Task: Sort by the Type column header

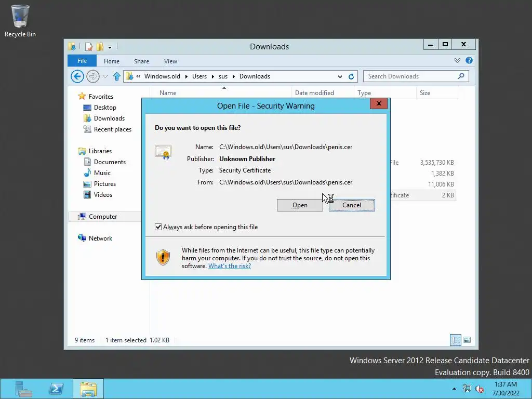Action: [x=385, y=93]
